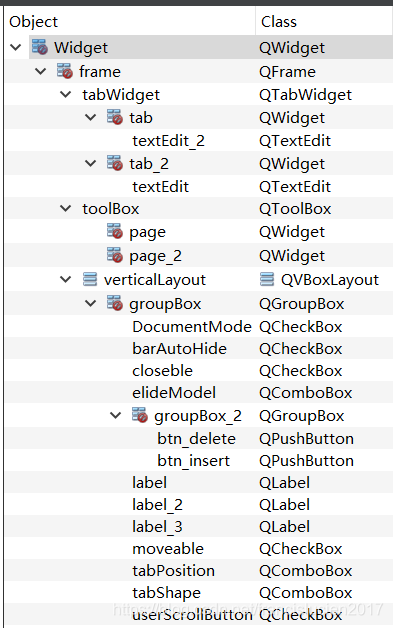Click the frame row's widget icon
This screenshot has width=393, height=628.
[x=64, y=71]
